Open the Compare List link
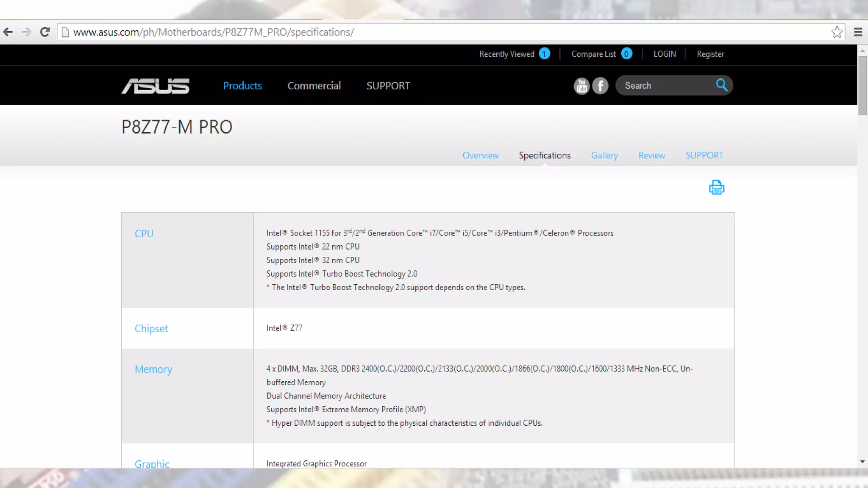 pos(593,54)
